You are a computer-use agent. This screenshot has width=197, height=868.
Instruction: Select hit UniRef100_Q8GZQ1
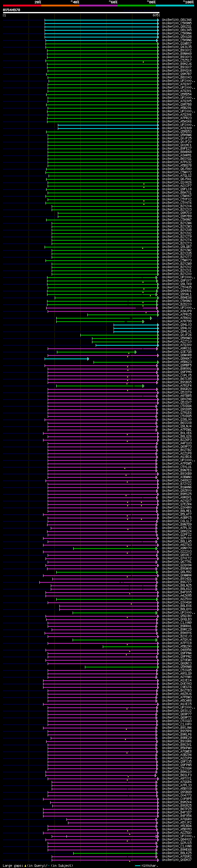[x=177, y=26]
